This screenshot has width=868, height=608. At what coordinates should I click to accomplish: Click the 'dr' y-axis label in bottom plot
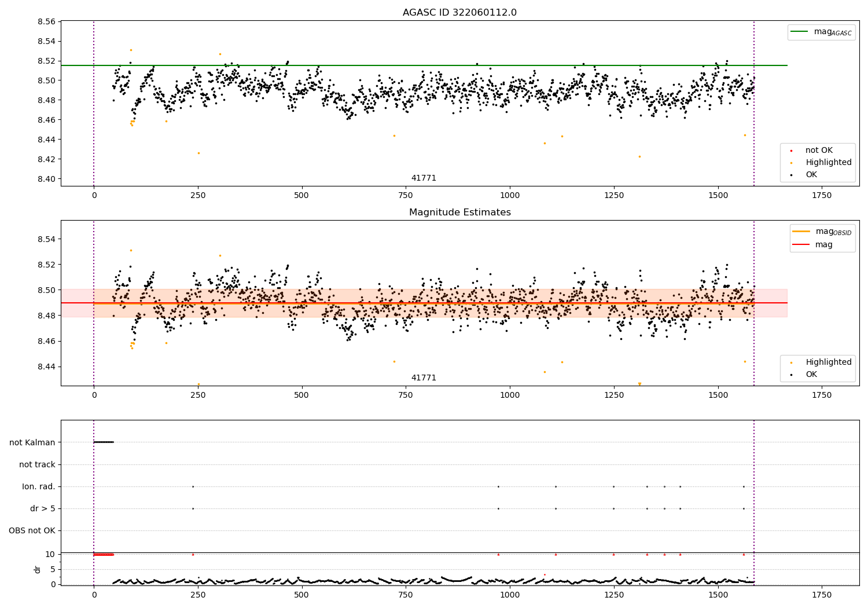pyautogui.click(x=38, y=569)
